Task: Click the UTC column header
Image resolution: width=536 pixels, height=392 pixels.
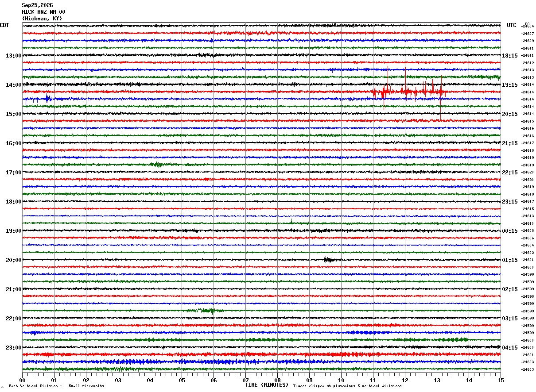Action: pyautogui.click(x=512, y=25)
